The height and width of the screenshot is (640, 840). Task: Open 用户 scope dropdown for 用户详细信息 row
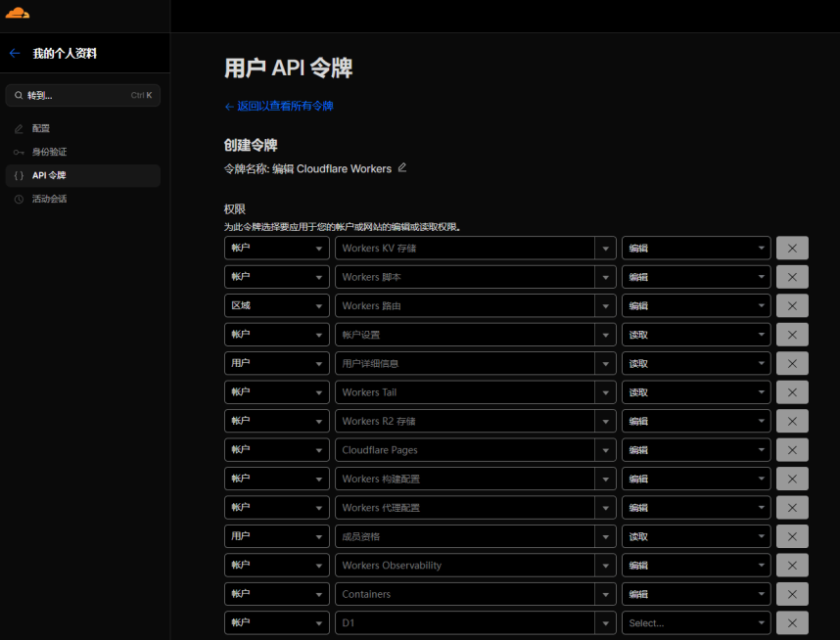point(276,364)
